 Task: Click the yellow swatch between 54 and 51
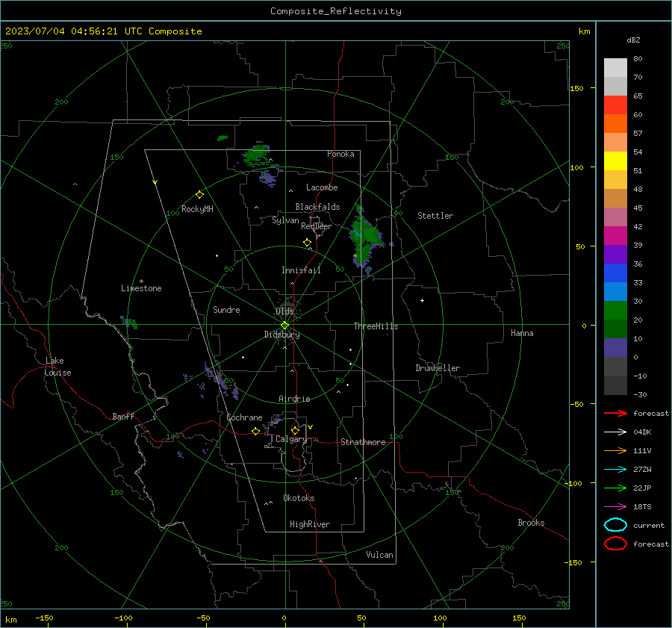[615, 161]
